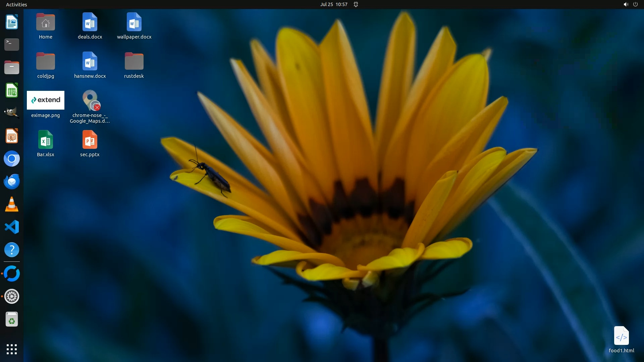644x362 pixels.
Task: Click the volume speaker icon
Action: 626,4
